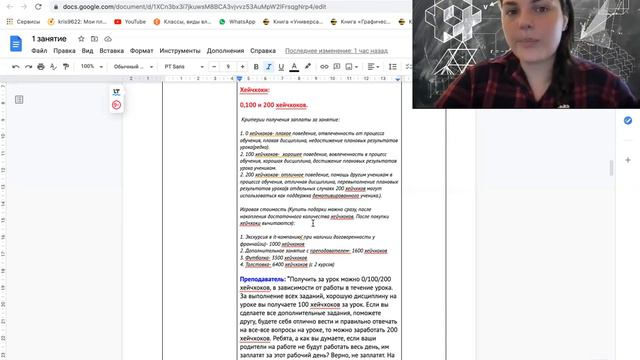
Task: Open the paragraph style dropdown 'Обычный'
Action: (x=133, y=67)
